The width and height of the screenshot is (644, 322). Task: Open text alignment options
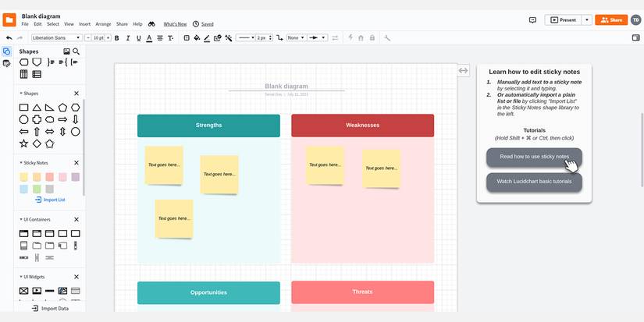tap(160, 37)
